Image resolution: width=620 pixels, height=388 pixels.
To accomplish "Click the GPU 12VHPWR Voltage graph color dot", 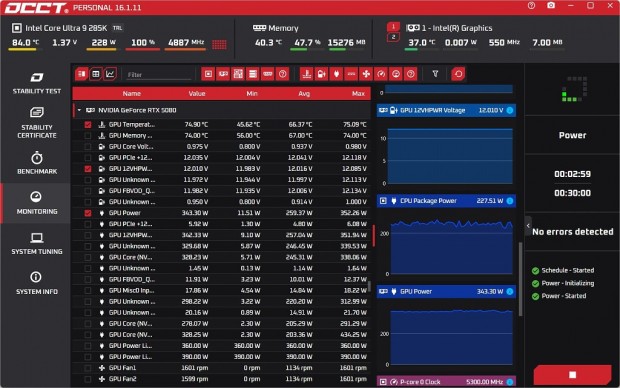I will [x=510, y=110].
